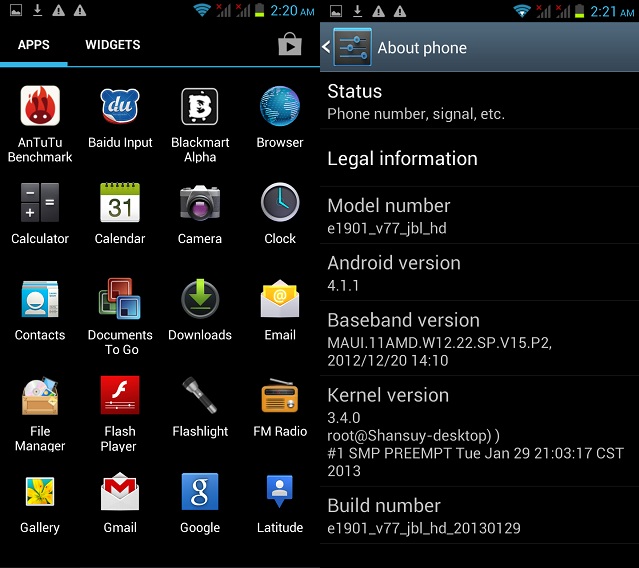The height and width of the screenshot is (568, 639).
Task: Tap the Model number row
Action: [479, 216]
